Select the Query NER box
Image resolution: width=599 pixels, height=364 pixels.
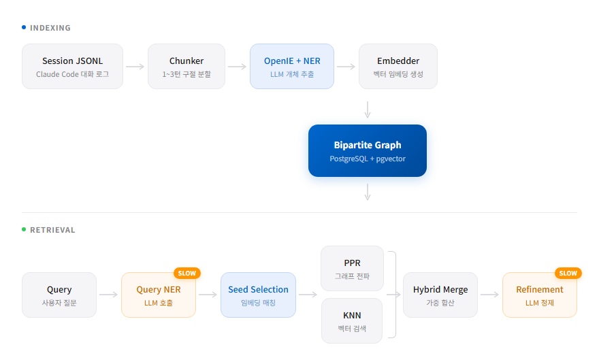tap(159, 295)
